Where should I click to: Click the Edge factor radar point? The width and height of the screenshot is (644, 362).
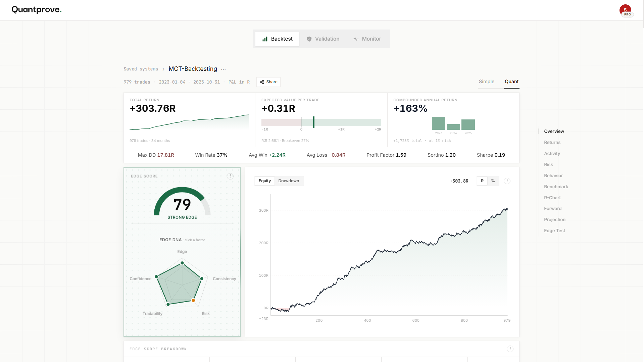182,263
